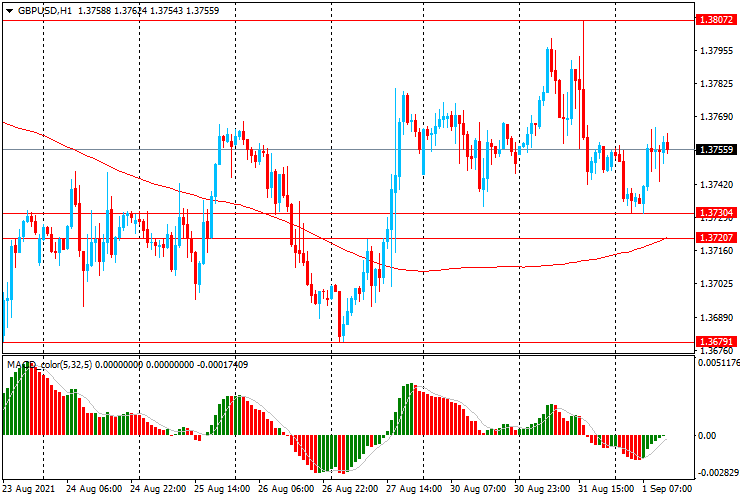Click the 1.37160 price scale value
This screenshot has height=500, width=740.
[x=717, y=251]
